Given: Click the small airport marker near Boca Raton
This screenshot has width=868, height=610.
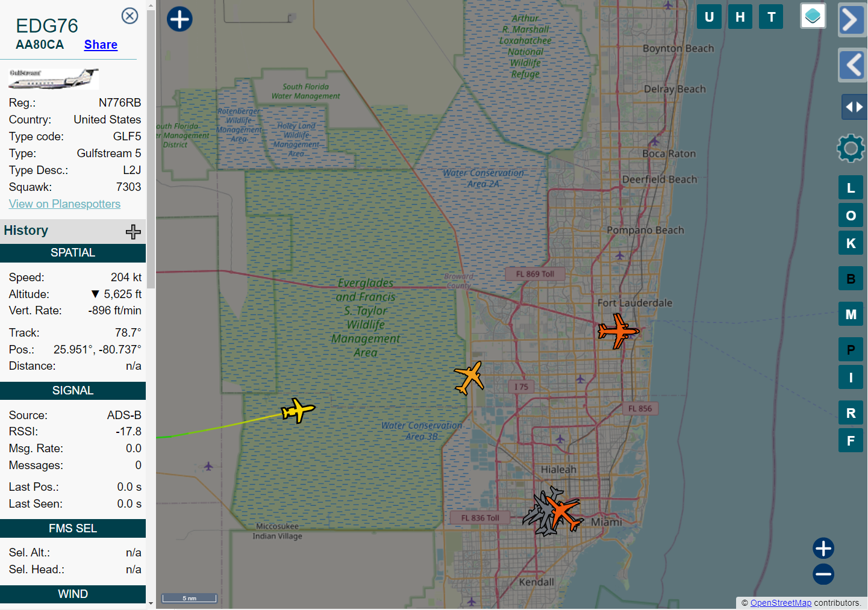Looking at the screenshot, I should [x=655, y=142].
